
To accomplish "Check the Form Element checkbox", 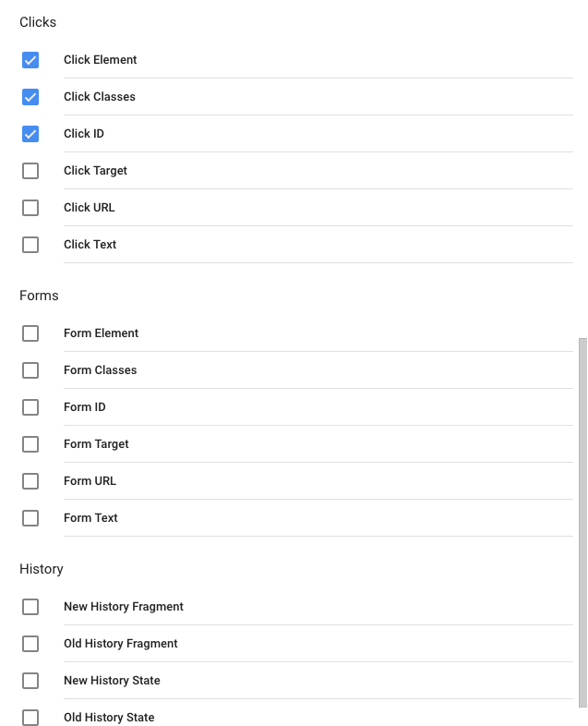I will pyautogui.click(x=30, y=333).
